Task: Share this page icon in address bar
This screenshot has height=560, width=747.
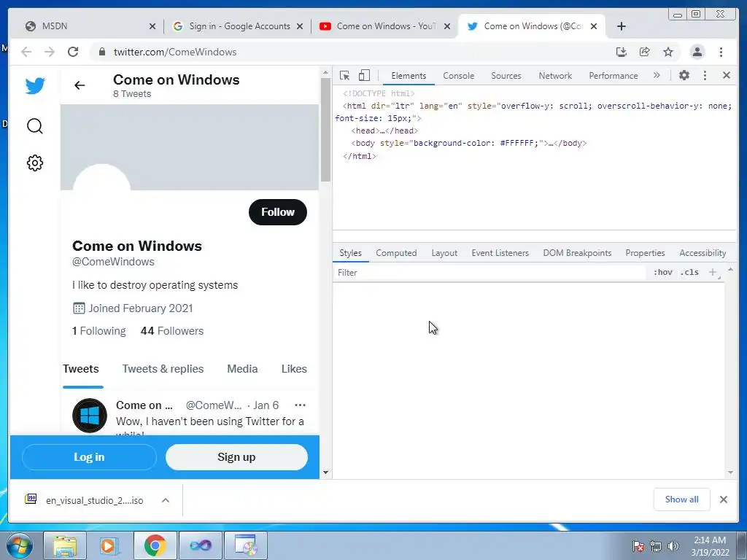Action: (645, 52)
